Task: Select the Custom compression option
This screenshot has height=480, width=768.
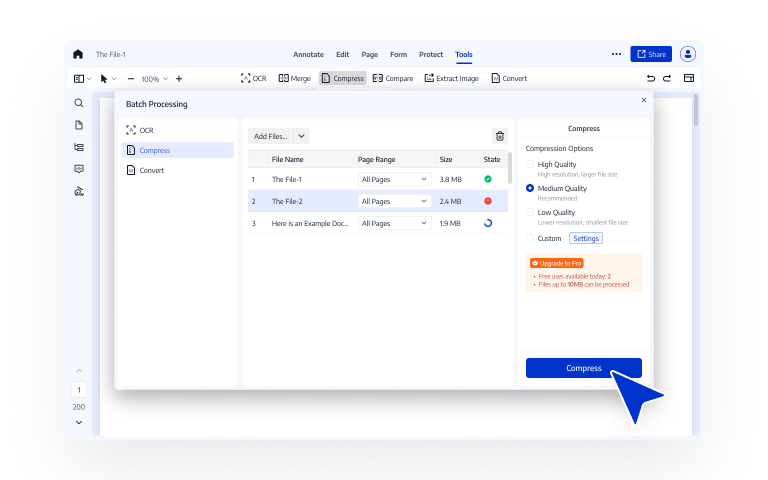Action: click(x=529, y=239)
